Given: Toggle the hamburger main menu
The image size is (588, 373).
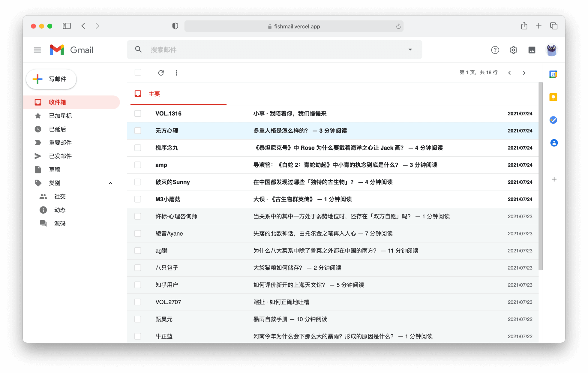Looking at the screenshot, I should click(x=37, y=50).
